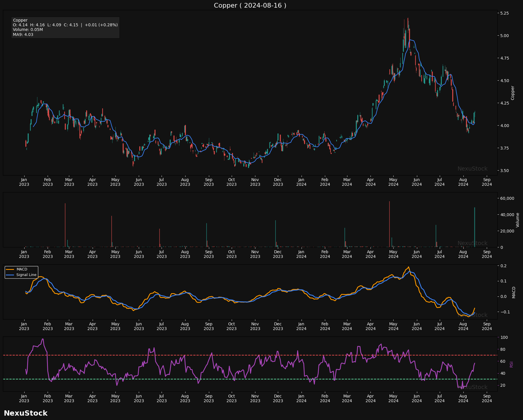Image resolution: width=523 pixels, height=420 pixels.
Task: Click the Copper chart title at top
Action: tap(250, 5)
